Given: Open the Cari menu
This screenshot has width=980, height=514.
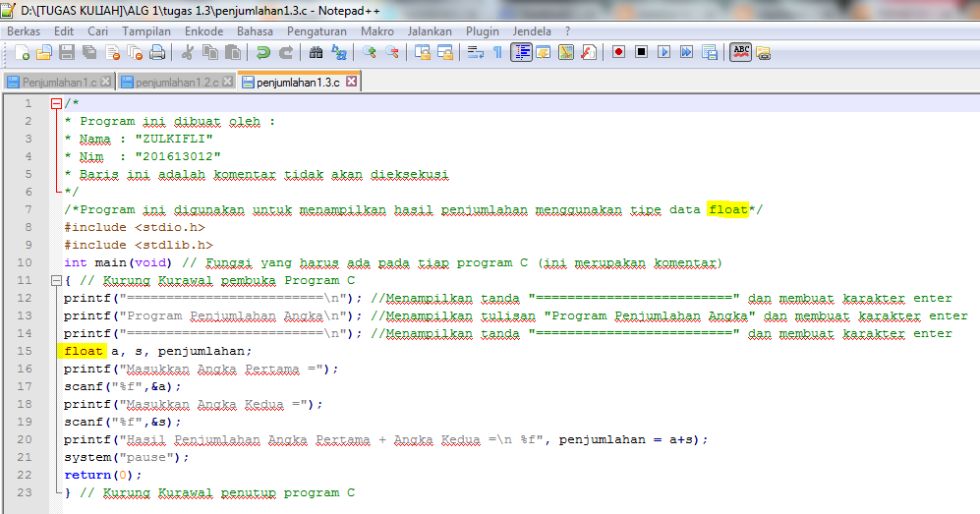Looking at the screenshot, I should (x=97, y=31).
